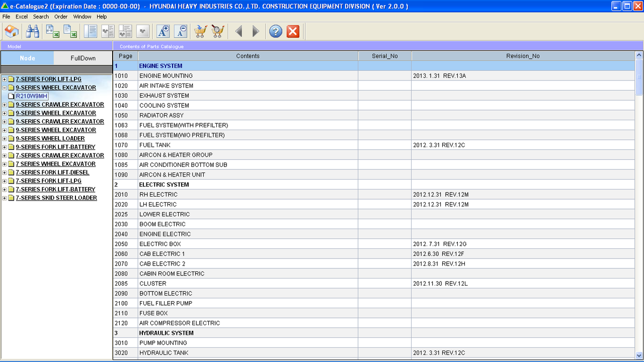
Task: Open help via the blue question mark icon
Action: coord(275,32)
